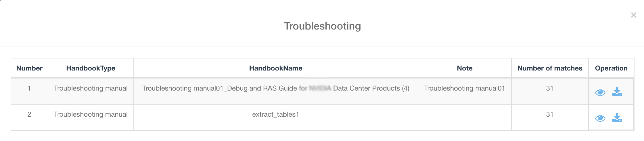
Task: Click the HandbookType column header
Action: click(91, 68)
